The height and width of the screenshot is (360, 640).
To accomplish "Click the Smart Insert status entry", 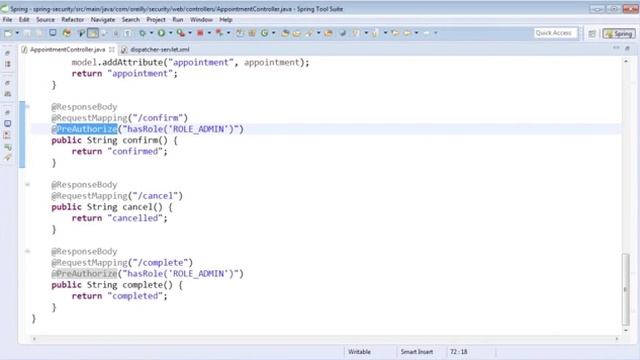I will pos(417,352).
